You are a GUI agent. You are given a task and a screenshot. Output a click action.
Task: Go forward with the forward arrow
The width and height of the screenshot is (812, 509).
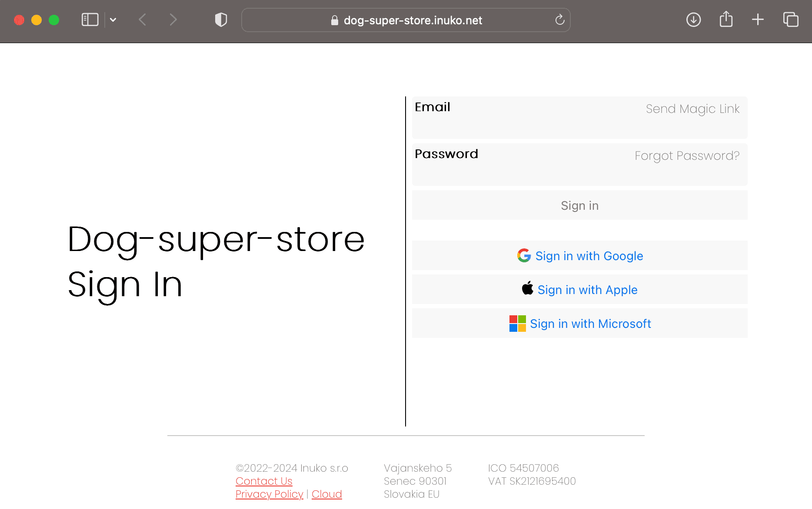pos(173,20)
